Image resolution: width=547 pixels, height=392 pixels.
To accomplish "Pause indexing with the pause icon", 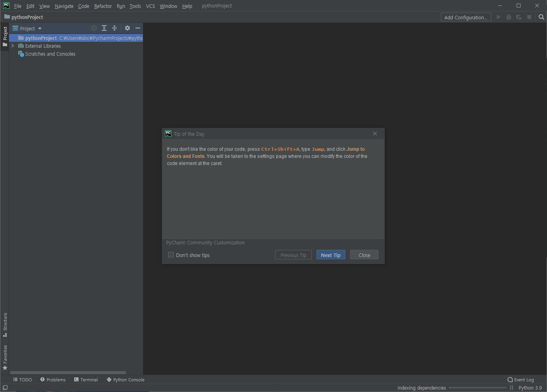I will pos(511,388).
